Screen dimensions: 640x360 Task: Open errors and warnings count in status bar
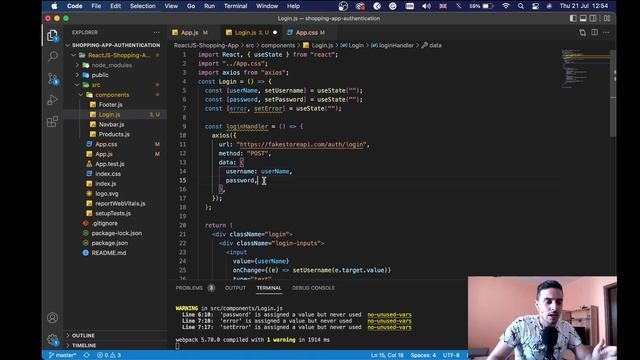109,355
